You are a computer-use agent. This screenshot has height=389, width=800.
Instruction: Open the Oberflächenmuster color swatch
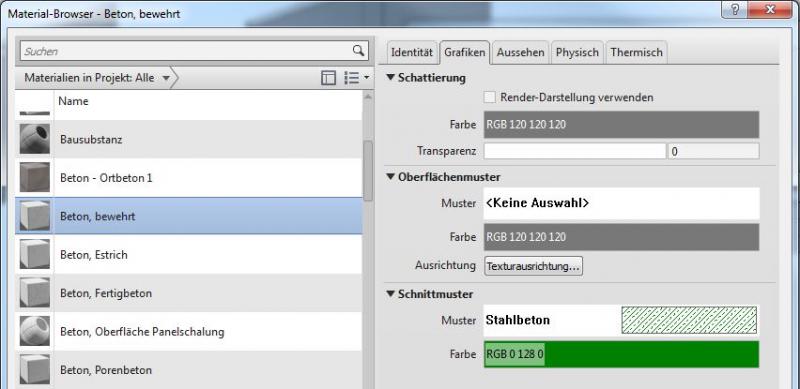pos(621,237)
